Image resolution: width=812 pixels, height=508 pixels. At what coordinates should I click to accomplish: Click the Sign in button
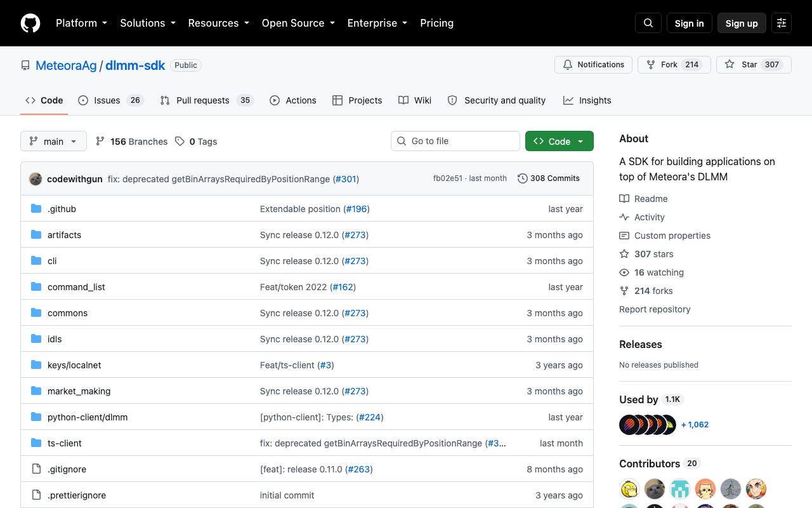click(x=689, y=23)
